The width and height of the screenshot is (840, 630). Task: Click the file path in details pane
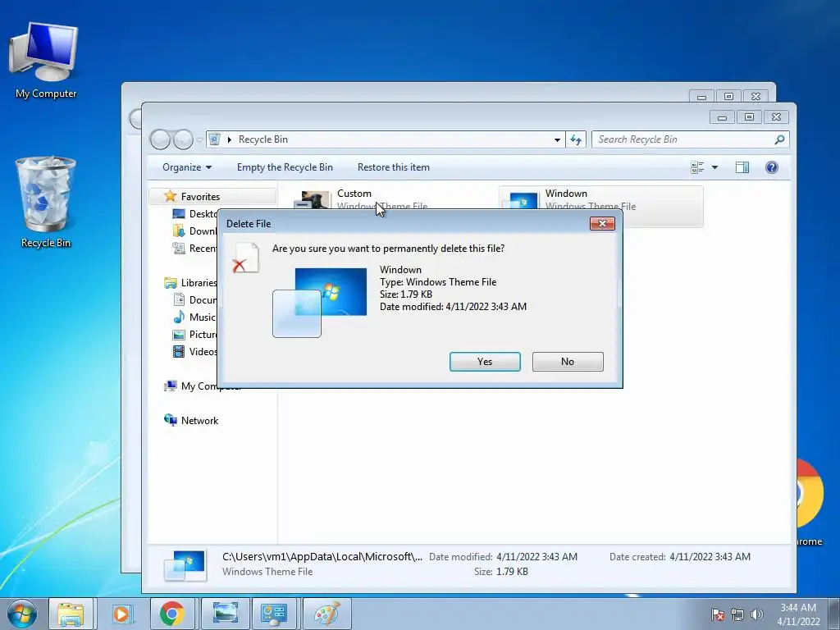coord(322,557)
